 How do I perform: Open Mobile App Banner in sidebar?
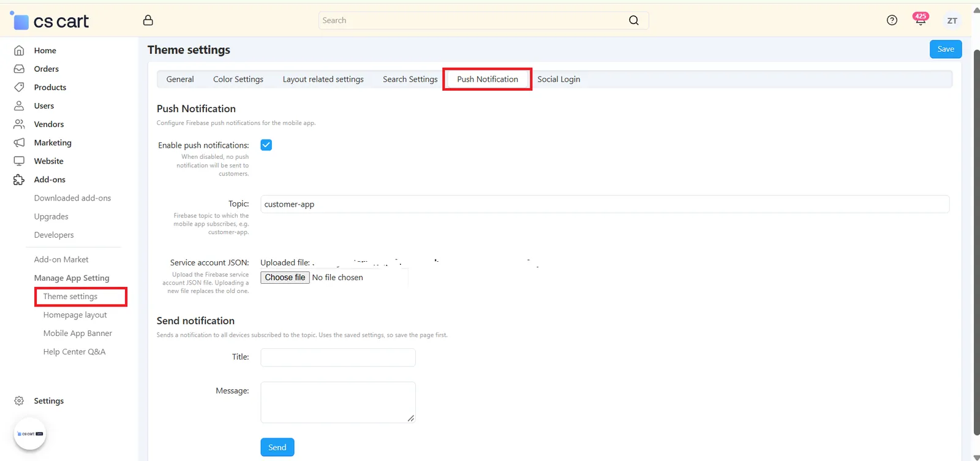pyautogui.click(x=78, y=333)
